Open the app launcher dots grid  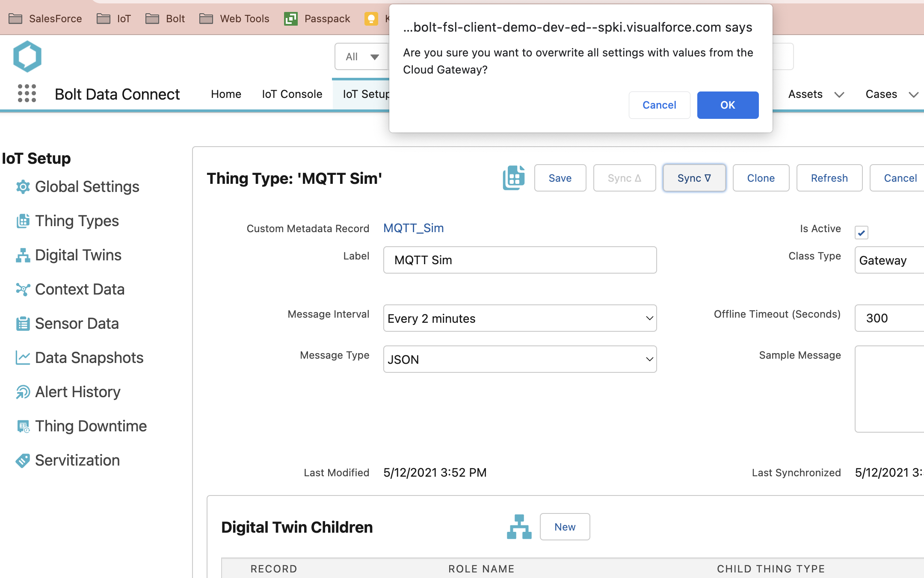(x=27, y=93)
